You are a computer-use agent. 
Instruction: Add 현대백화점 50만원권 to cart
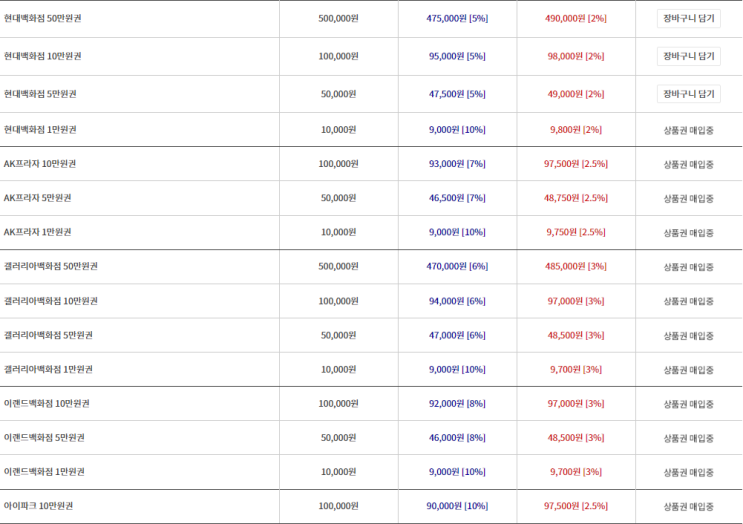(x=688, y=18)
